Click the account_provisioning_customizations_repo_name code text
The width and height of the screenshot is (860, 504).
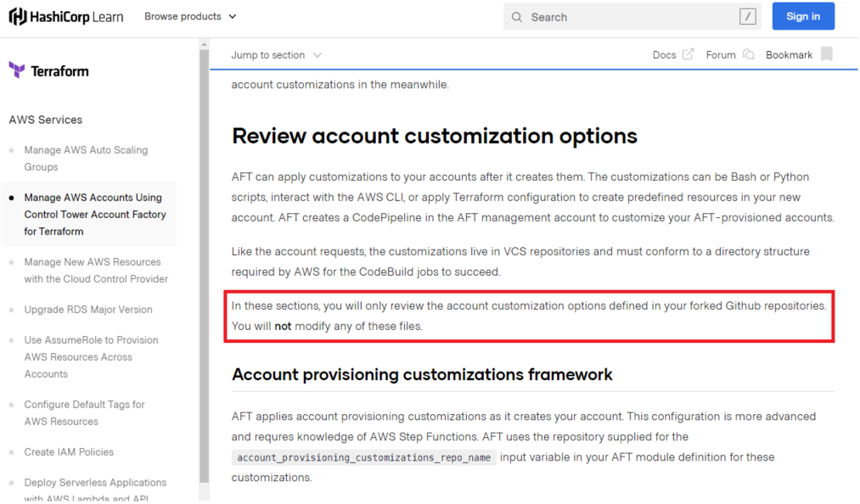tap(363, 457)
